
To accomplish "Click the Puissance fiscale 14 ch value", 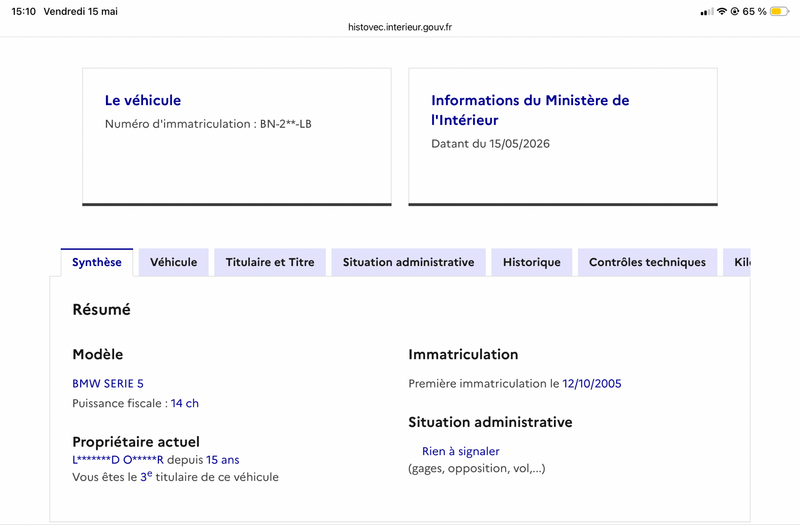I will pyautogui.click(x=185, y=403).
